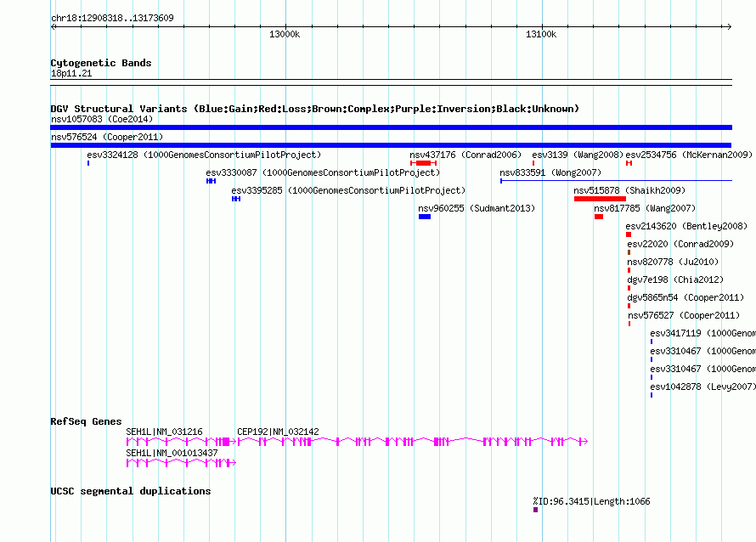Select the blue glyph under esv3395285
Viewport: 756px width, 542px height.
236,199
